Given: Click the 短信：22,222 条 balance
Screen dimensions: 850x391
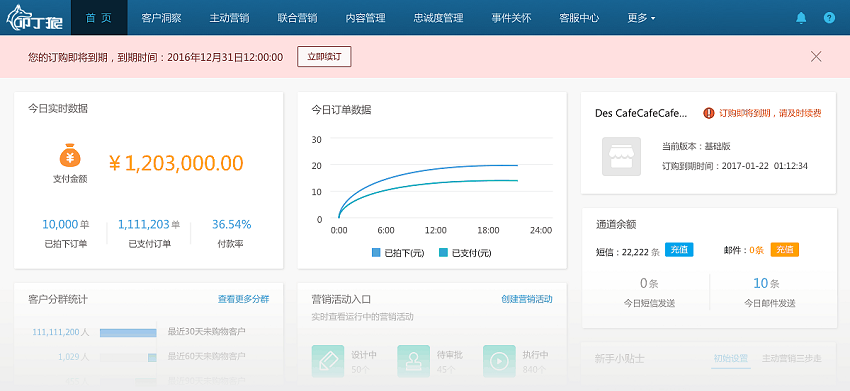Looking at the screenshot, I should (x=628, y=251).
